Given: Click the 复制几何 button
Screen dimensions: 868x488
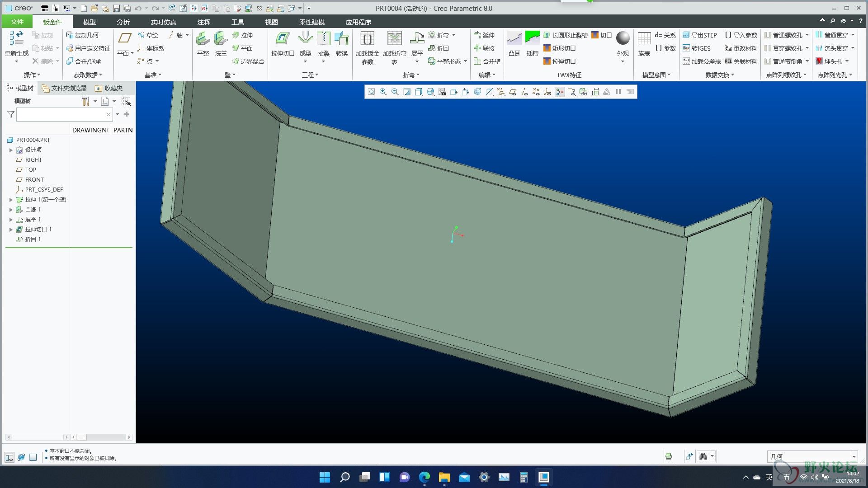Looking at the screenshot, I should [82, 35].
